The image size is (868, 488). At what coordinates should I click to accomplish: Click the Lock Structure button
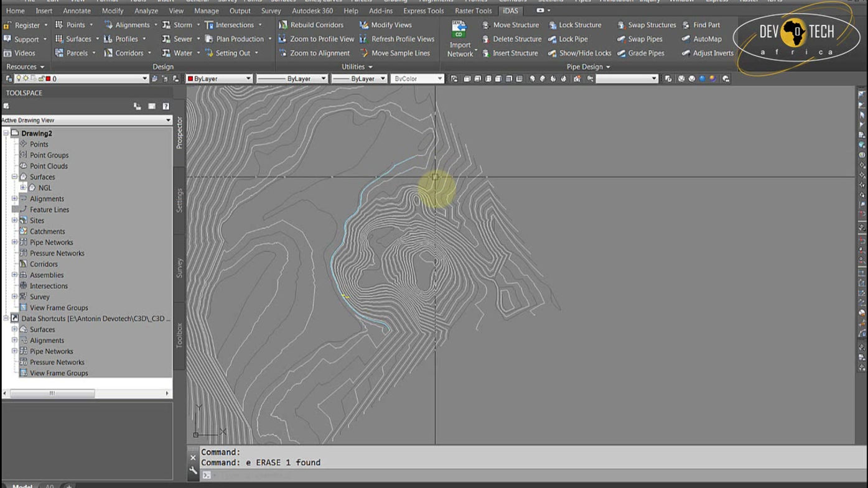tap(574, 25)
